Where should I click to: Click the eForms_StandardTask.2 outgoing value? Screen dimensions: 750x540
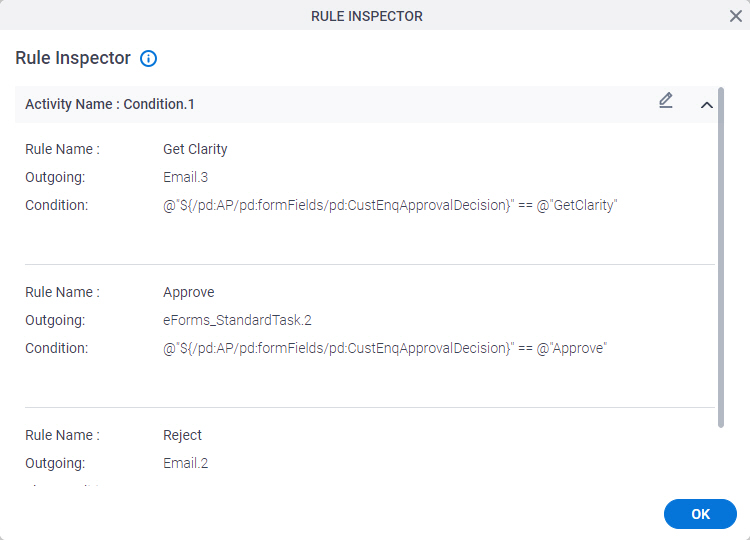point(237,320)
